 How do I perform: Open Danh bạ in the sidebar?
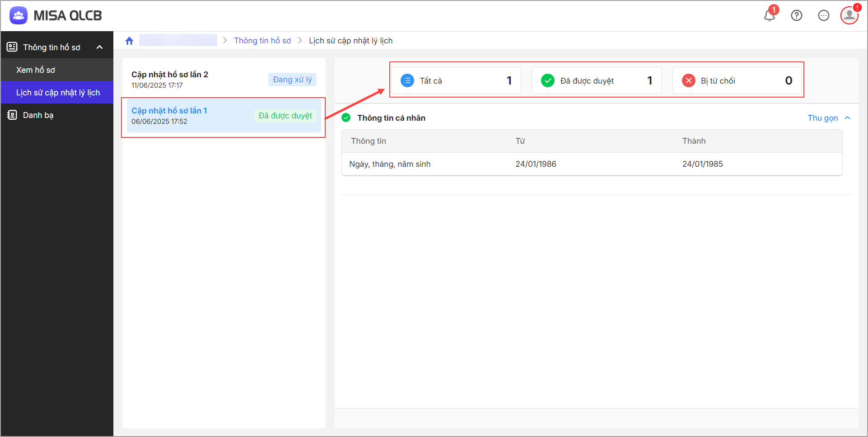point(38,115)
